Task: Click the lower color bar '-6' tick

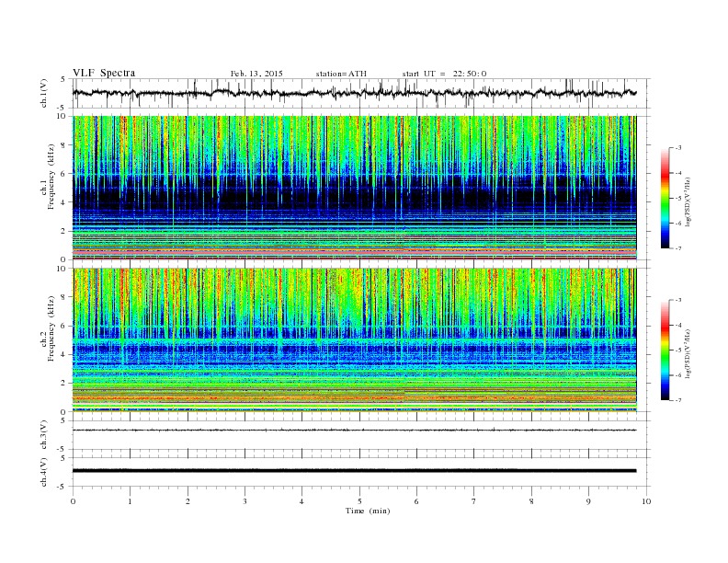Action: point(678,375)
